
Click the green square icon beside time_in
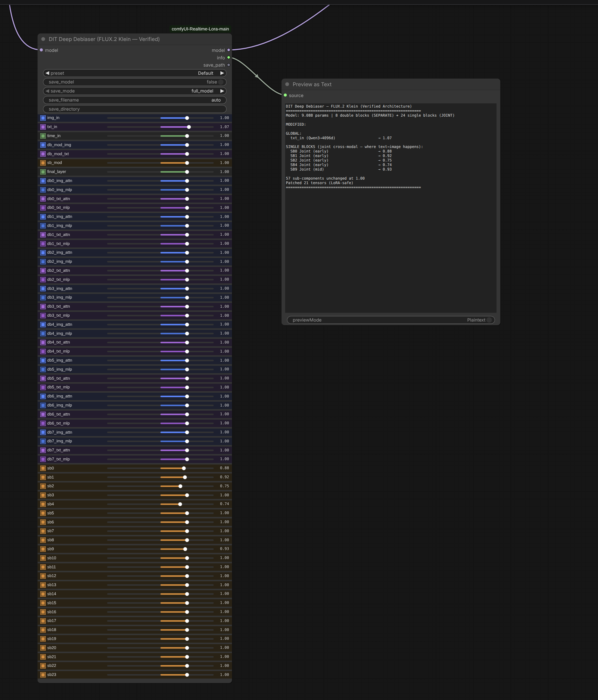point(43,136)
